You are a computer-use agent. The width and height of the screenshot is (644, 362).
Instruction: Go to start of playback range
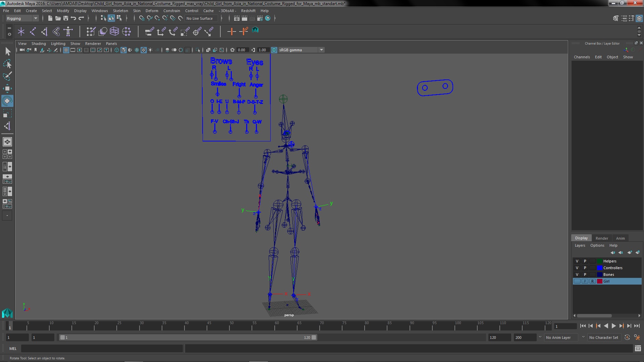pos(583,326)
